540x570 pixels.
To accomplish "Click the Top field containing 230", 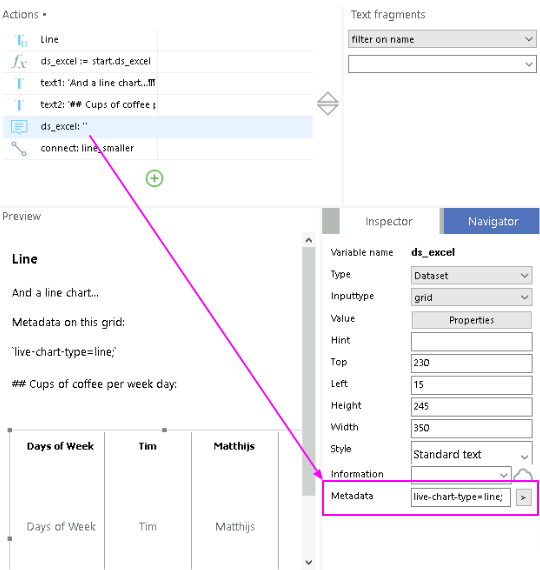I will click(x=472, y=363).
